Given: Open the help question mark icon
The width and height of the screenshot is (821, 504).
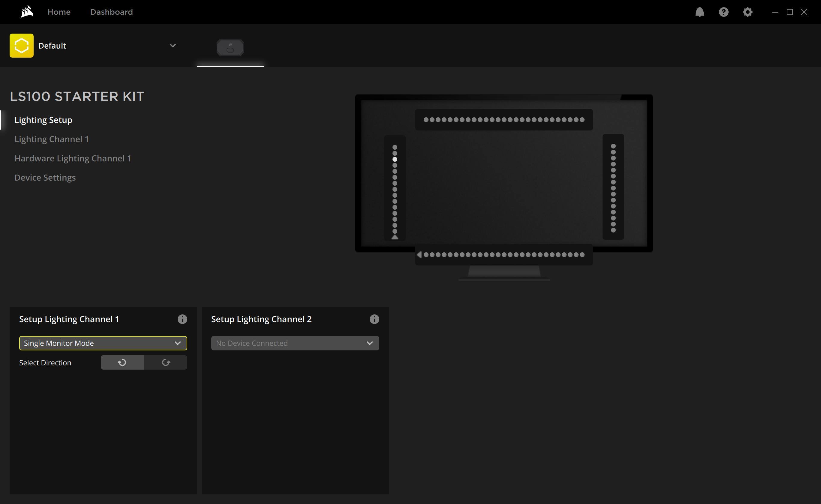Looking at the screenshot, I should (x=723, y=12).
